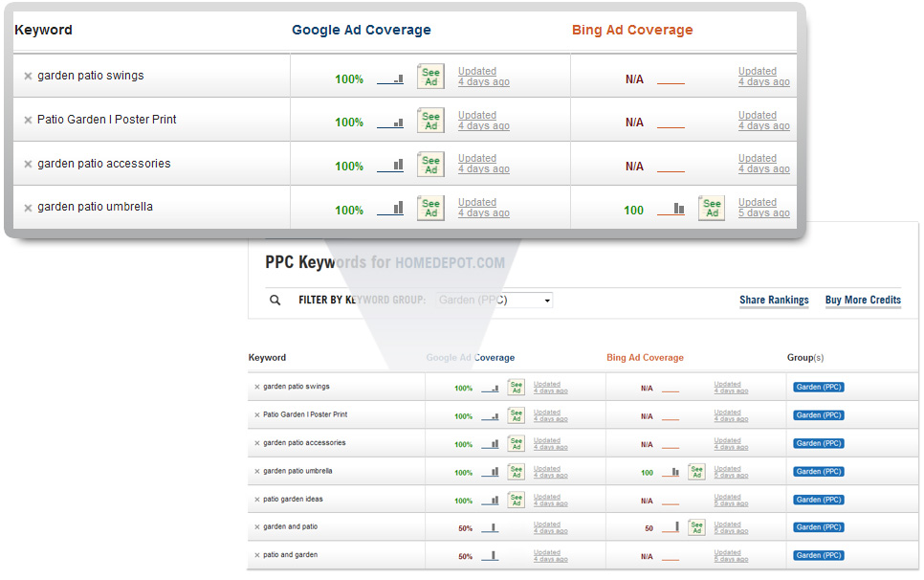This screenshot has width=924, height=580.
Task: Expand the Filter by Keyword Group dropdown
Action: pos(495,301)
